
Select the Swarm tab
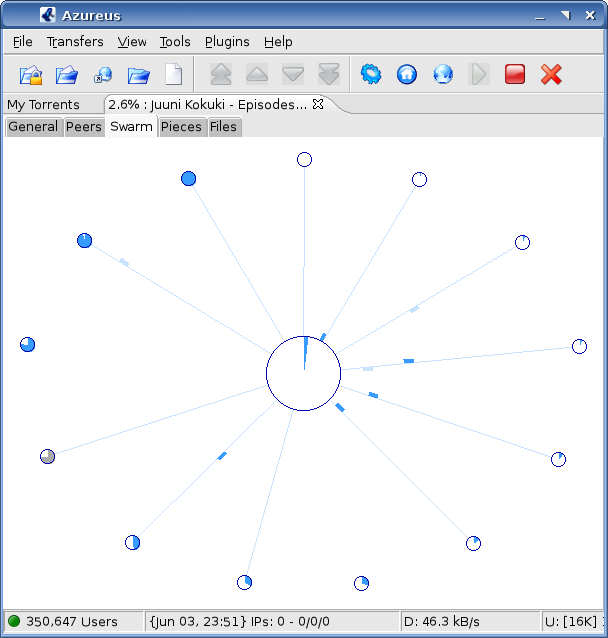pyautogui.click(x=131, y=127)
